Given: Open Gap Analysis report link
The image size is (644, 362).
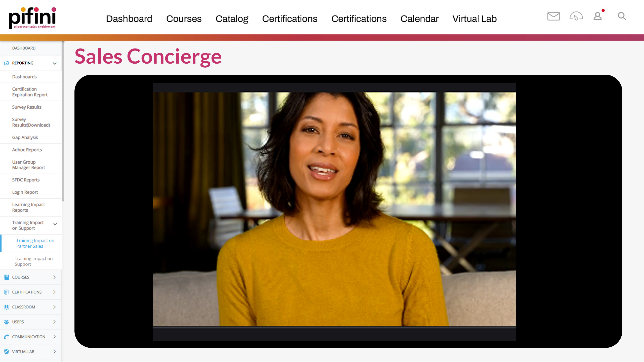Looking at the screenshot, I should coord(25,137).
